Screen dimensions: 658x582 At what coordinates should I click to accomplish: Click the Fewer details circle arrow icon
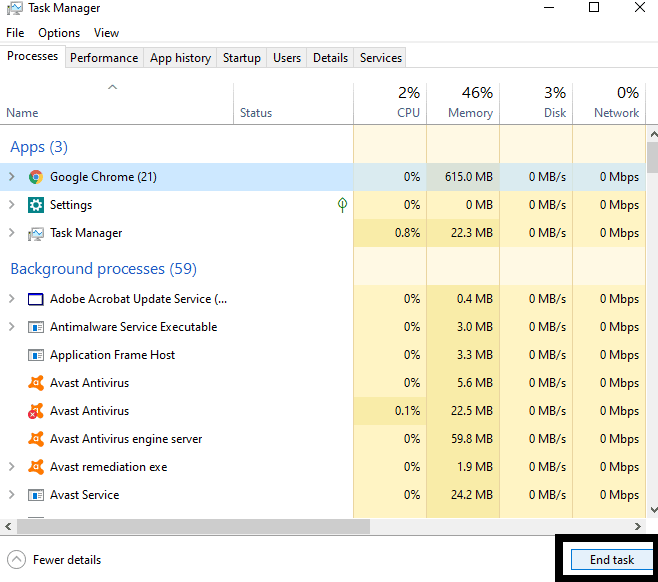click(16, 560)
